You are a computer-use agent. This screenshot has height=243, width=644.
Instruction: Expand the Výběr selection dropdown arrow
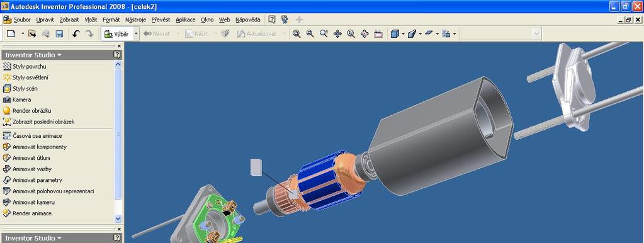click(x=137, y=34)
